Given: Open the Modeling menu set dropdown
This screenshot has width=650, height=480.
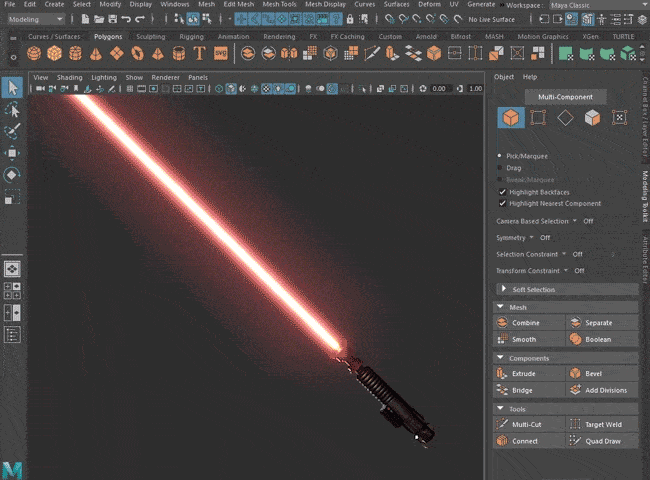Looking at the screenshot, I should [36, 19].
